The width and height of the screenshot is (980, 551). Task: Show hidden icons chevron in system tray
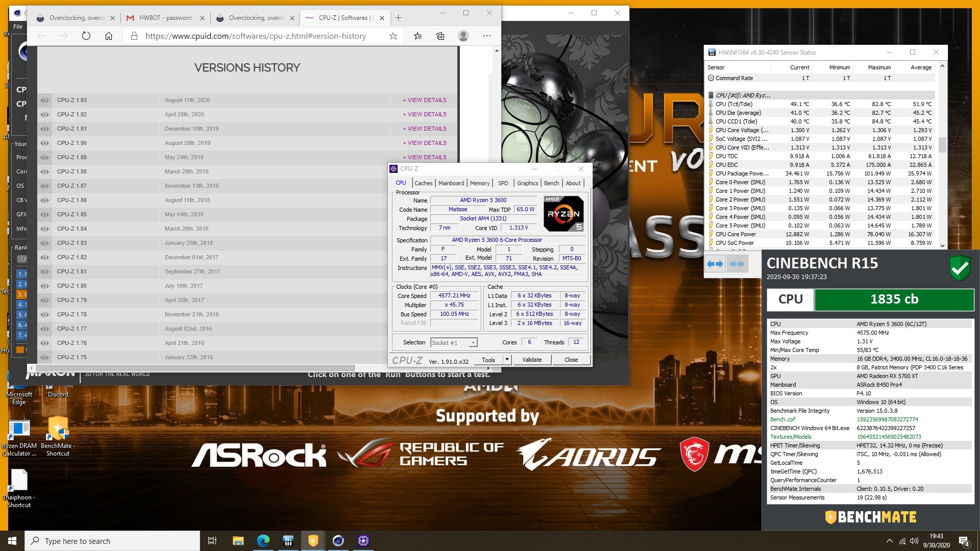pyautogui.click(x=889, y=541)
